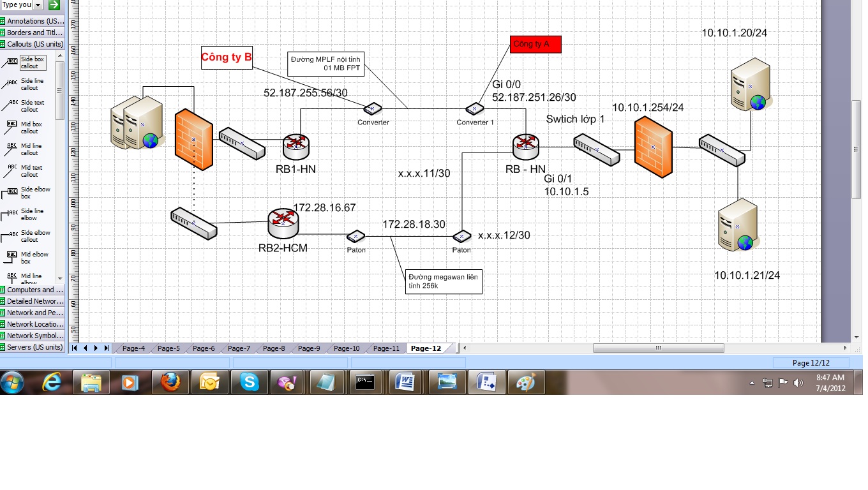The width and height of the screenshot is (868, 490).
Task: Click the horizontal scrollbar thumb
Action: [x=658, y=348]
